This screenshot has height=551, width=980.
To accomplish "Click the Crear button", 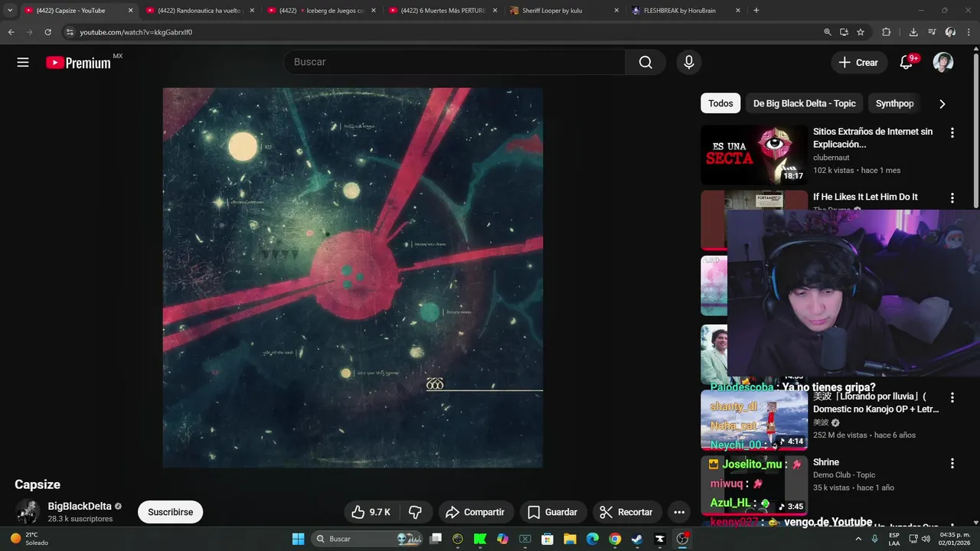I will 859,63.
